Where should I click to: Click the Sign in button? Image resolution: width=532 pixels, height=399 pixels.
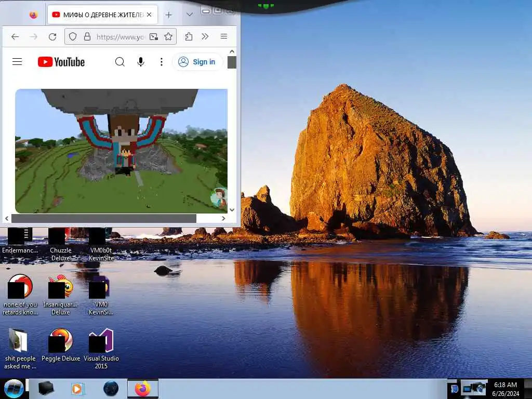coord(197,62)
